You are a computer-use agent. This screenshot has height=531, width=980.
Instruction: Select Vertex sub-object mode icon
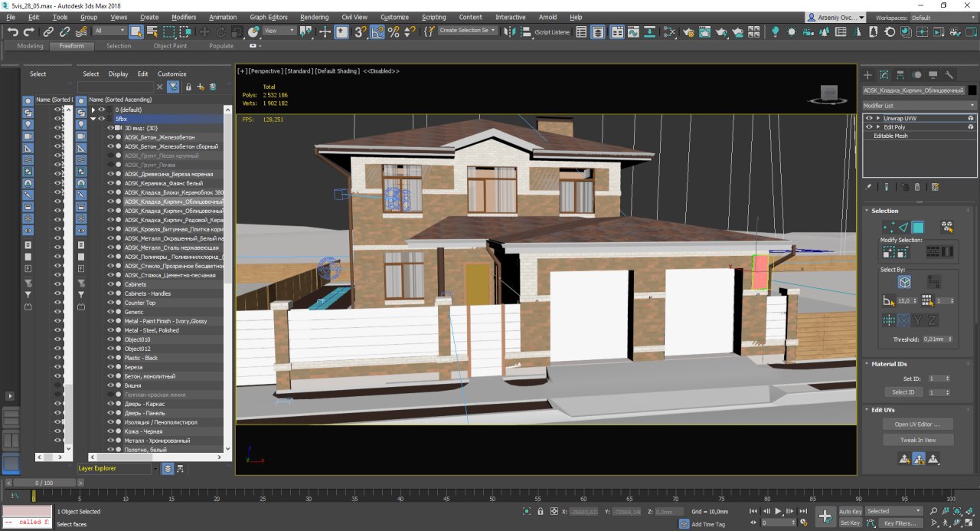pos(889,227)
